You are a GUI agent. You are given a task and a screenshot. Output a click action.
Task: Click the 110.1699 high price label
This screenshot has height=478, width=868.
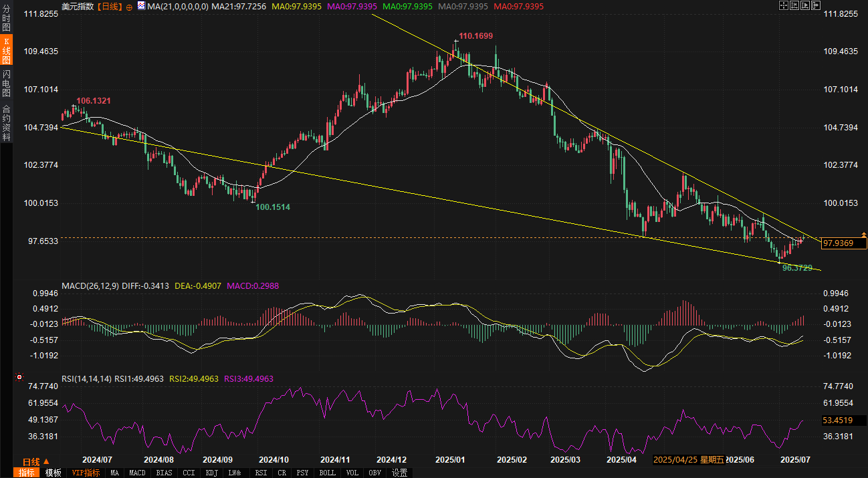(476, 35)
